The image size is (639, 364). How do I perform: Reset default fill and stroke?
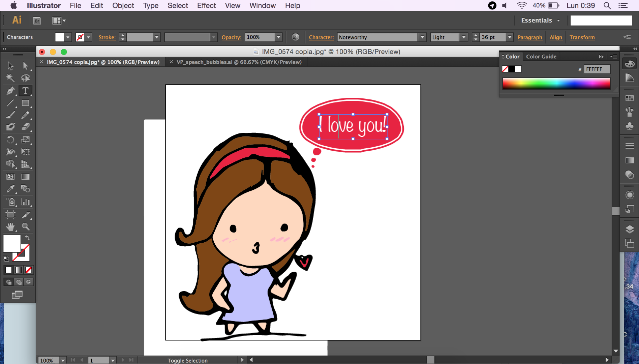(6, 259)
